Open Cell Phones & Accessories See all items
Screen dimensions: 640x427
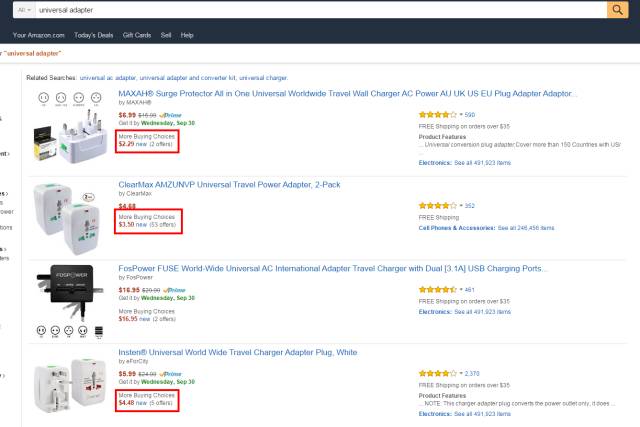pos(486,228)
